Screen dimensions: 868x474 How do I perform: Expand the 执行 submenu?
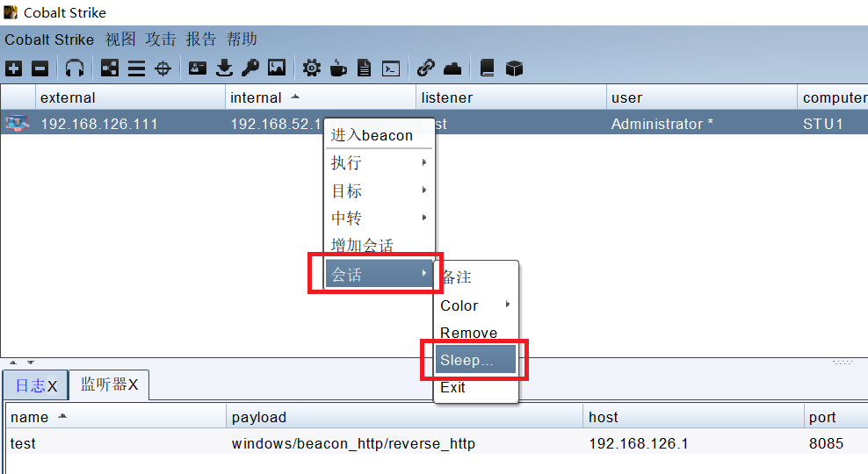click(380, 163)
